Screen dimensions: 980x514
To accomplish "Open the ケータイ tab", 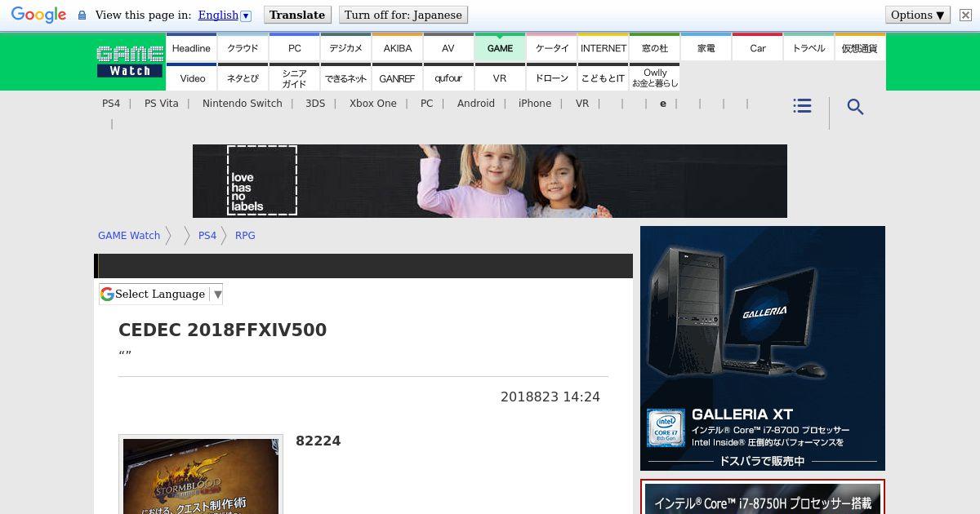I will pos(551,47).
